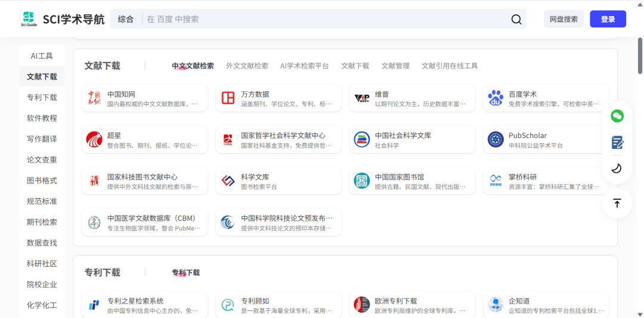This screenshot has width=644, height=318.
Task: Switch to 外文文献检索 tab
Action: (247, 66)
